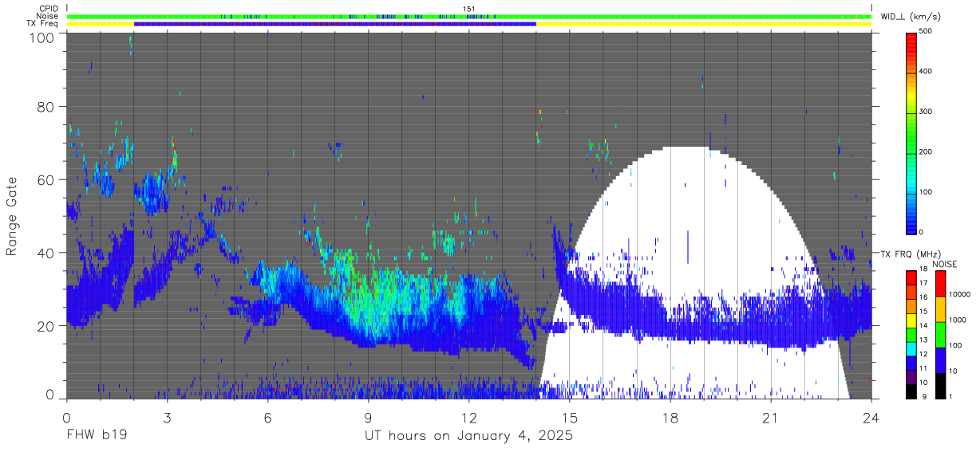This screenshot has width=980, height=452.
Task: Click the green noise status strip
Action: [469, 16]
